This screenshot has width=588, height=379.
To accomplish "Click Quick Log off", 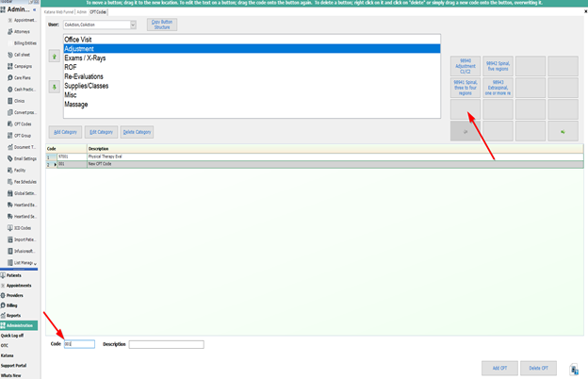I will coord(12,336).
